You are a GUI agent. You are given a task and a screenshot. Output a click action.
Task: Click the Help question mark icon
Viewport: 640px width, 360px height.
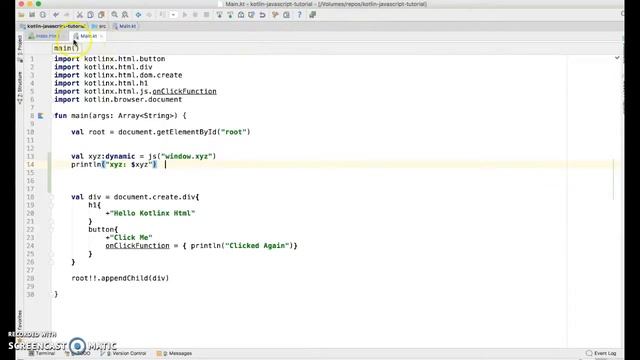(300, 15)
